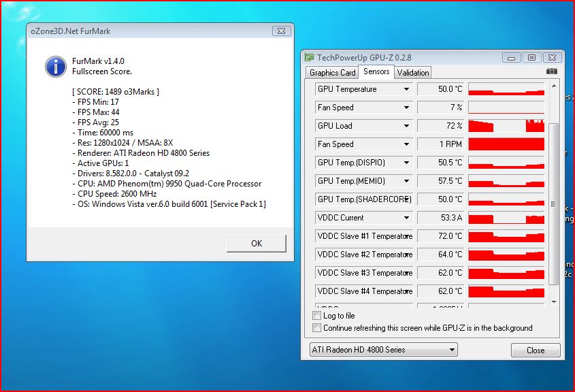Open the VDDC Current dropdown
Screen dimensions: 575x392
[406, 218]
